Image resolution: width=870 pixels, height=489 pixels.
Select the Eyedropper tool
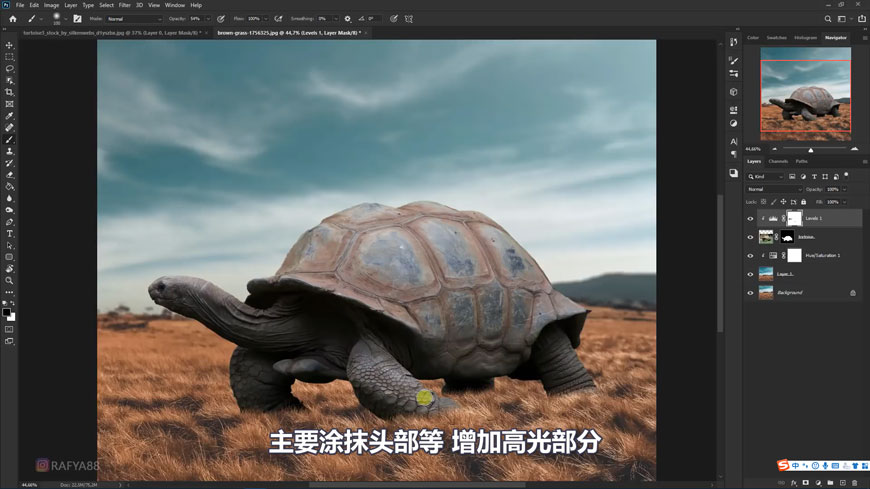(10, 116)
